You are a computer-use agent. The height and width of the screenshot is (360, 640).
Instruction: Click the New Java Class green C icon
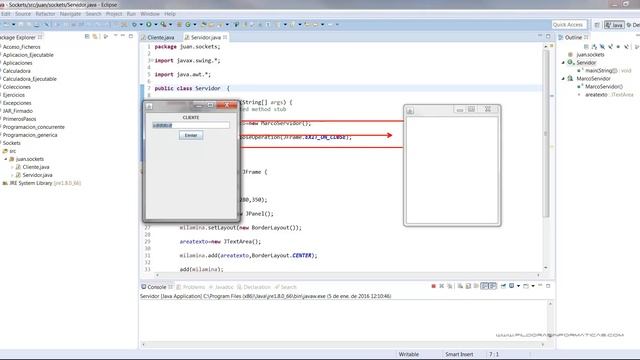pyautogui.click(x=188, y=24)
